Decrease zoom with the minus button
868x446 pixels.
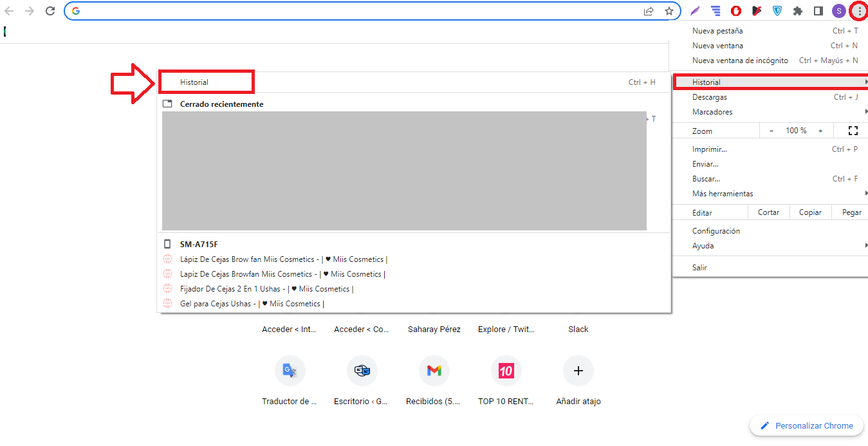[x=771, y=131]
